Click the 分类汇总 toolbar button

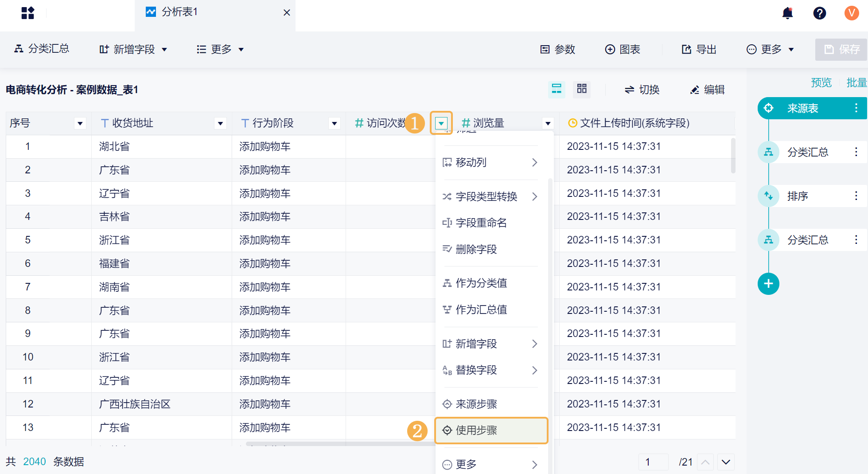(42, 49)
